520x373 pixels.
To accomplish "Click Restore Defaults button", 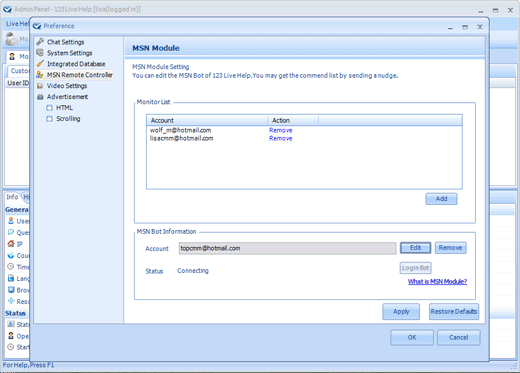I will pos(454,311).
